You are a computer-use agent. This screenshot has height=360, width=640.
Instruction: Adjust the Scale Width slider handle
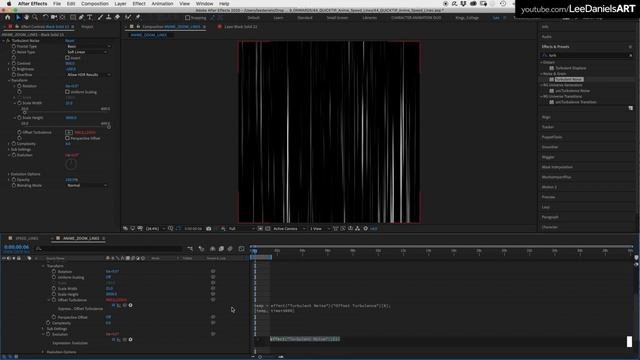(24, 112)
